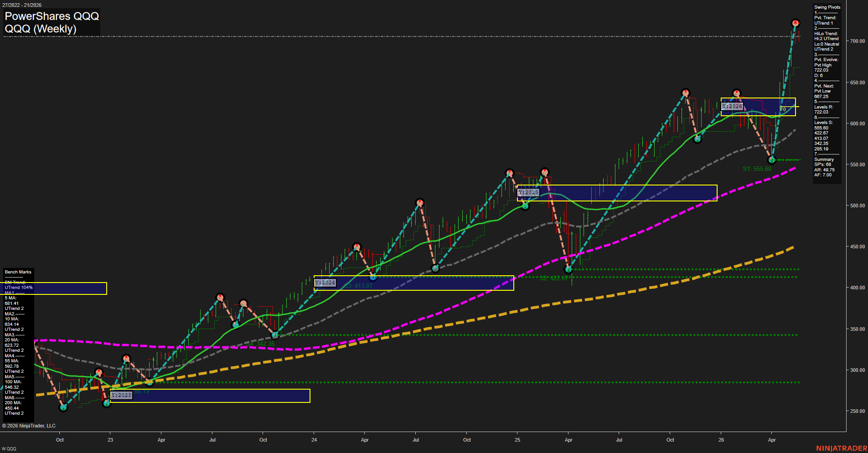
Task: Click the SP's: 68 summary entry
Action: click(822, 165)
